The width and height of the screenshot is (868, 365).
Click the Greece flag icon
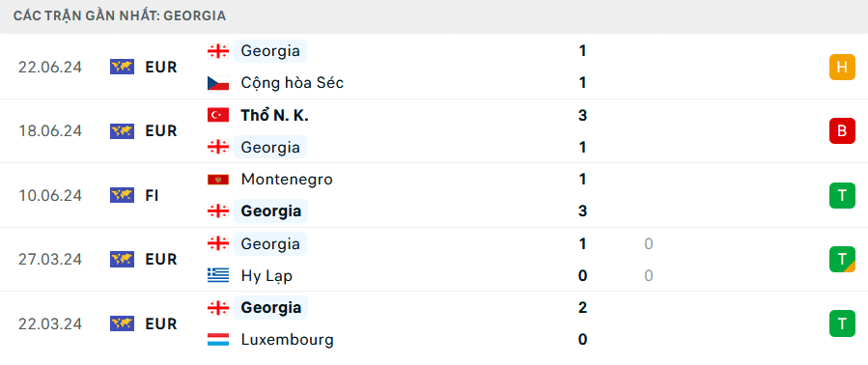tap(218, 275)
